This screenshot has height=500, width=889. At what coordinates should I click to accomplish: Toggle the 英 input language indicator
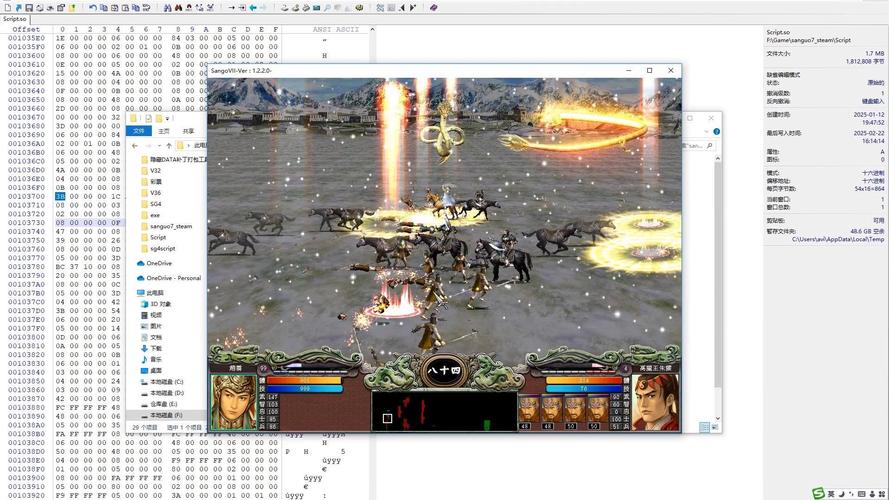coord(831,494)
